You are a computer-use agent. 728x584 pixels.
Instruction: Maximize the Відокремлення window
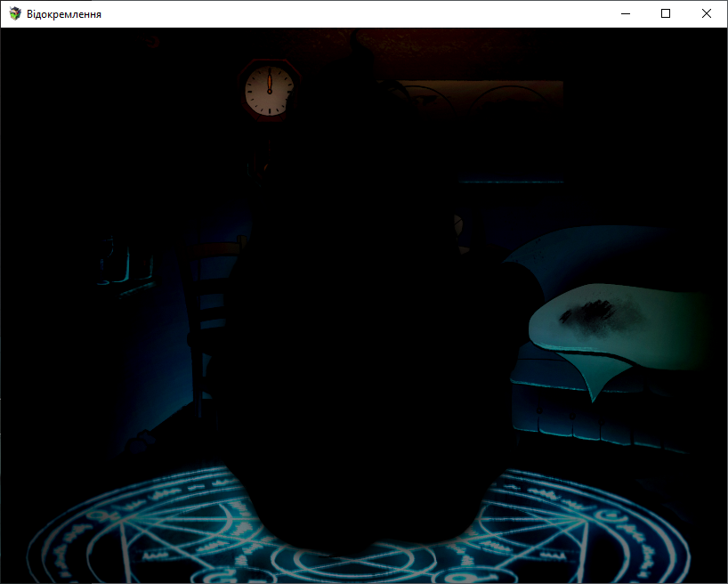point(666,14)
